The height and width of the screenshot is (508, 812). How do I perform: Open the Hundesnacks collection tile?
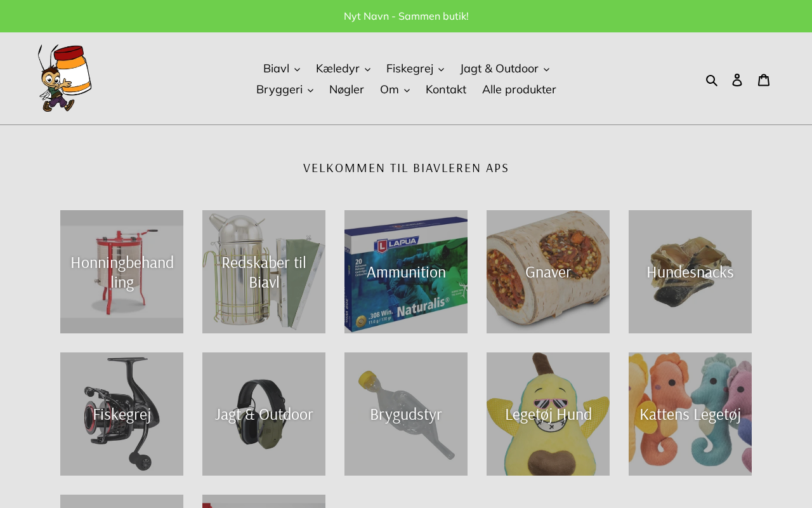click(690, 272)
